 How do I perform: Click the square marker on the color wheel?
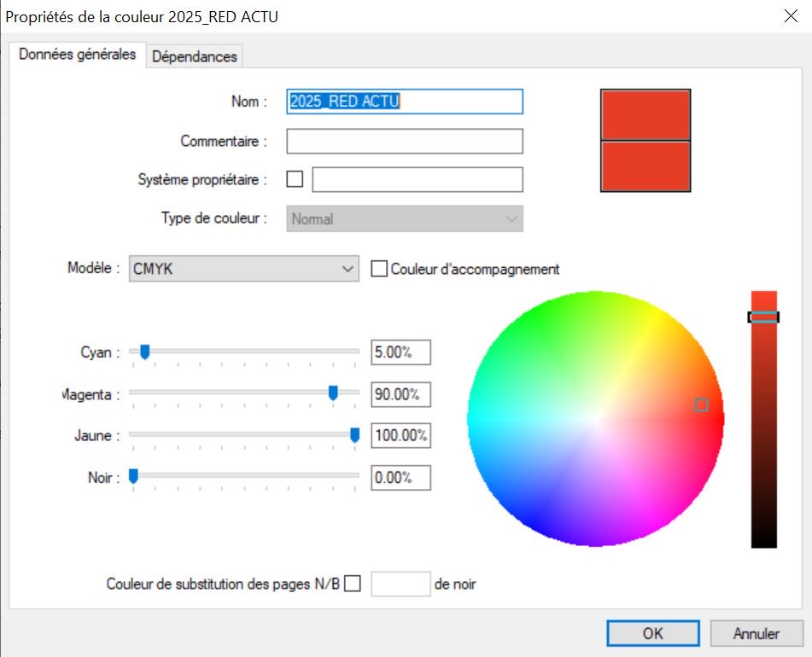[701, 404]
